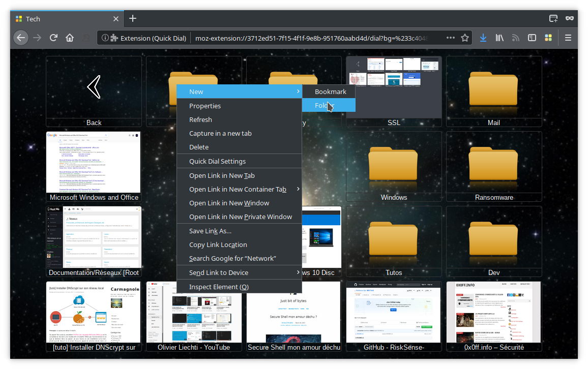Click the Quick Dial extension toolbar icon
588x369 pixels.
coord(548,38)
